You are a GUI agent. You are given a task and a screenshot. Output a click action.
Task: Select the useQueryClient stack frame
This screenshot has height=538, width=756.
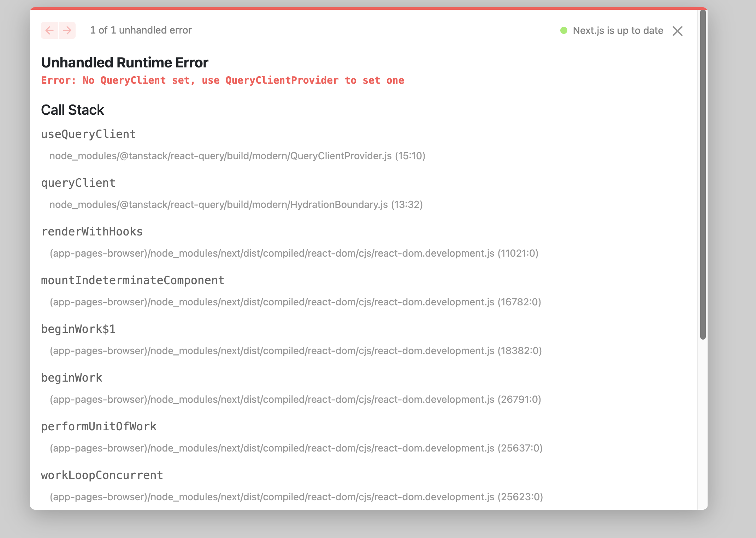point(88,134)
